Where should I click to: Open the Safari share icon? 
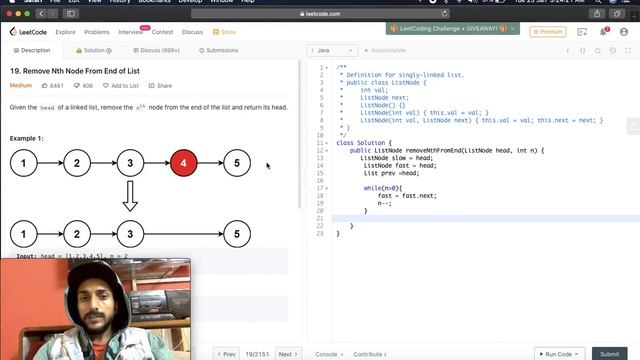coord(597,13)
